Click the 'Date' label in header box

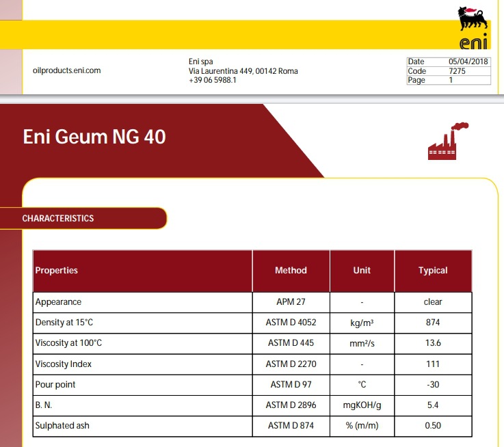(416, 62)
